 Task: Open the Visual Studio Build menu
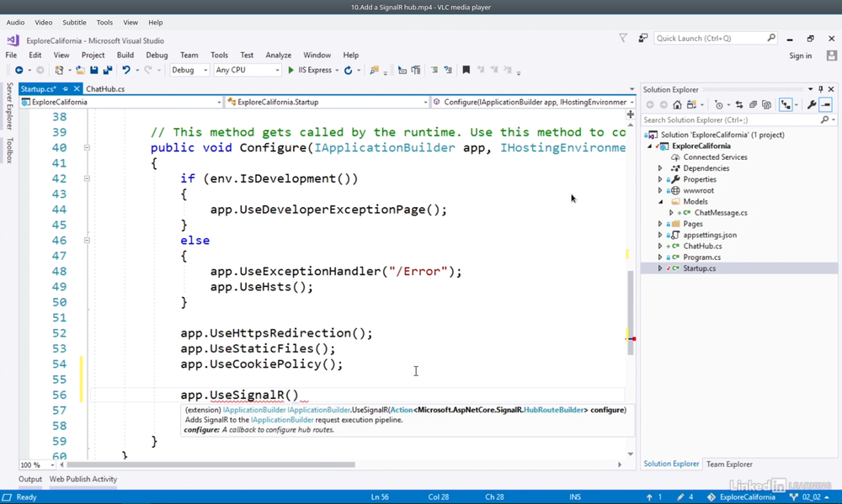click(x=125, y=56)
